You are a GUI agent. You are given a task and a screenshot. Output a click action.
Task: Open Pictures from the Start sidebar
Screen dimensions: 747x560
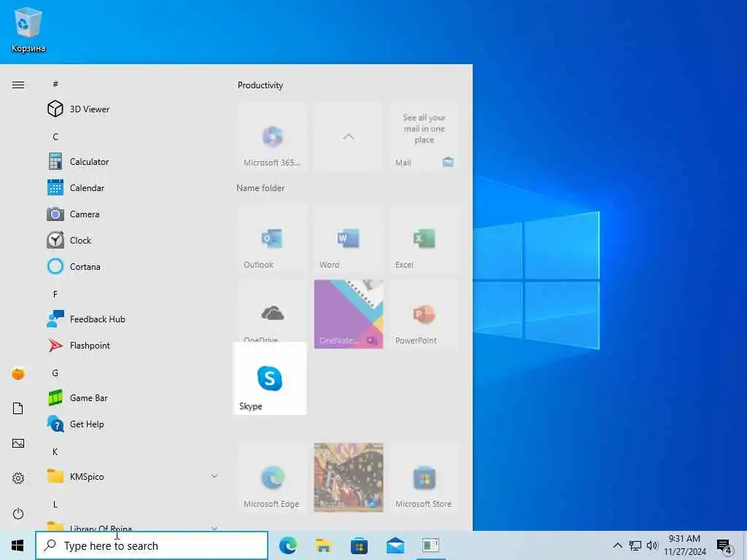(x=18, y=443)
